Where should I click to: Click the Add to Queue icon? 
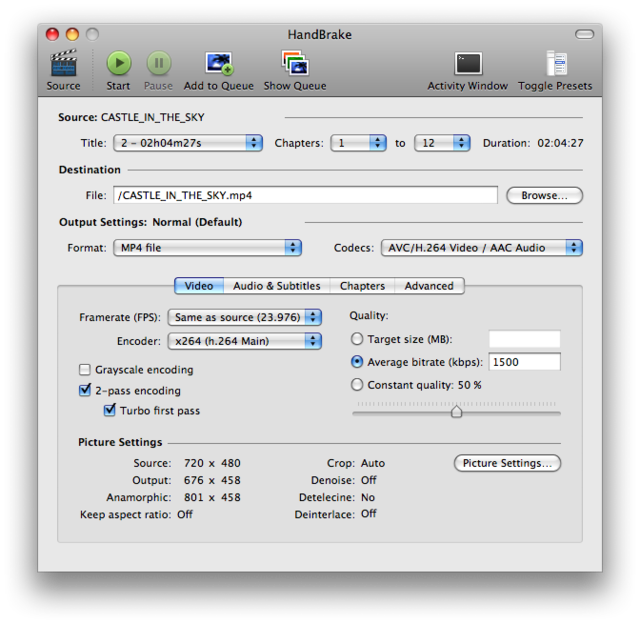pyautogui.click(x=218, y=65)
